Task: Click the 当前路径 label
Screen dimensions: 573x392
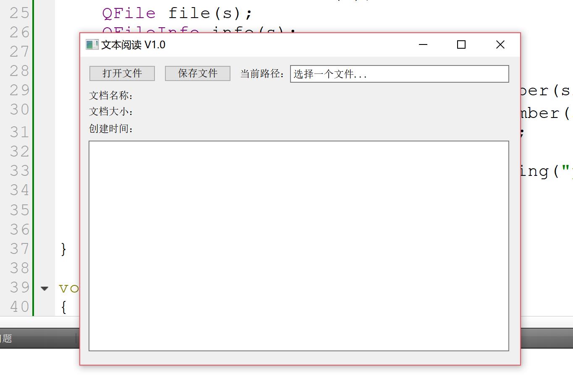Action: tap(263, 74)
